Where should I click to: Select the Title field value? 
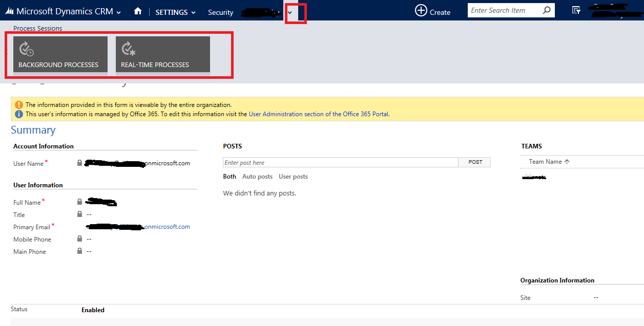coord(89,214)
